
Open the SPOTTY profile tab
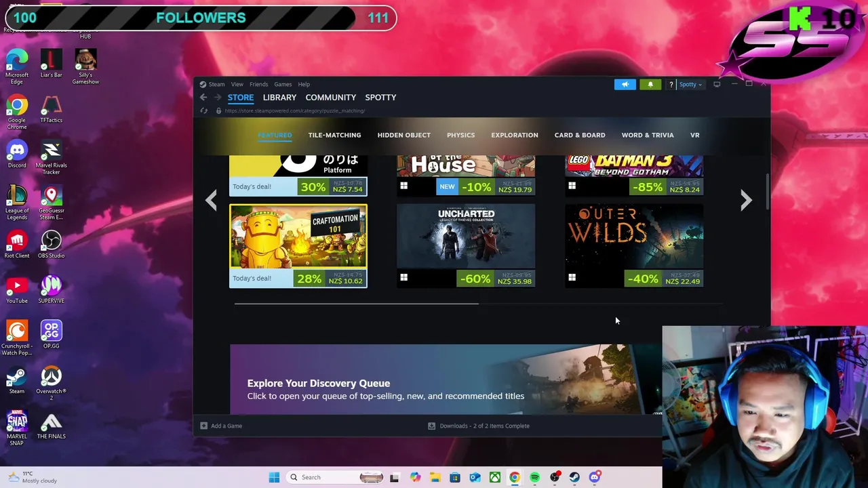[x=380, y=98]
